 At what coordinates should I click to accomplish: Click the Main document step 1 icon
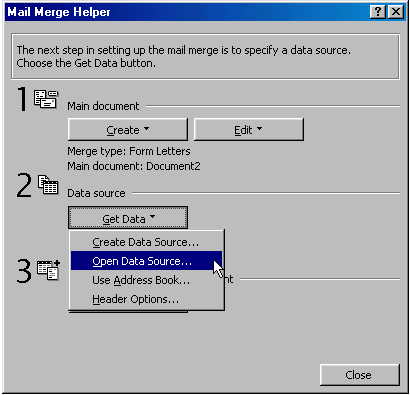click(46, 99)
